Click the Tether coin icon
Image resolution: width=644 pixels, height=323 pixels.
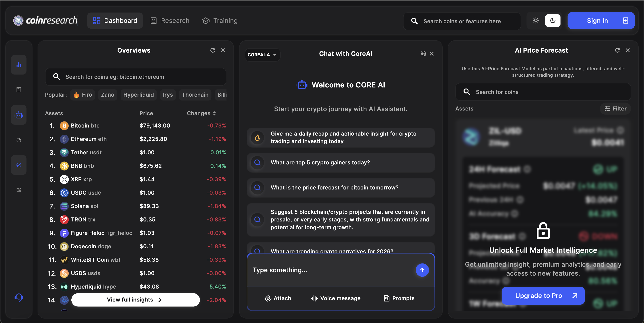pyautogui.click(x=64, y=153)
